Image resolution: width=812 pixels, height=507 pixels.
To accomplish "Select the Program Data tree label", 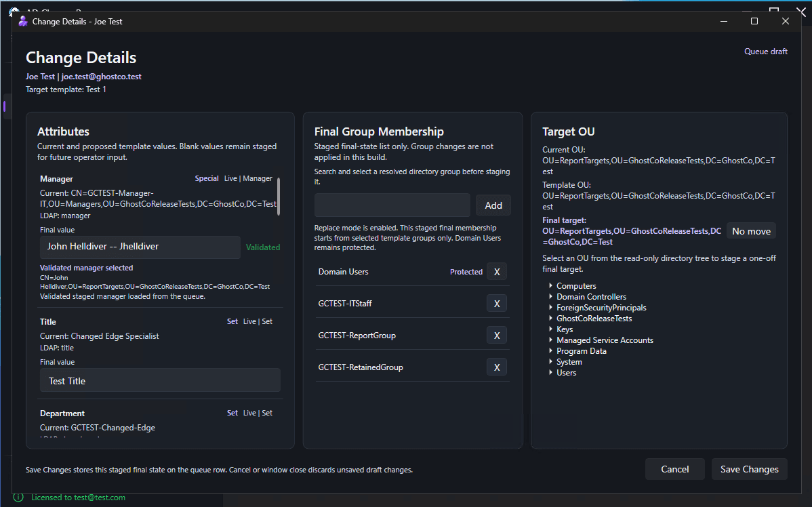I will 581,351.
